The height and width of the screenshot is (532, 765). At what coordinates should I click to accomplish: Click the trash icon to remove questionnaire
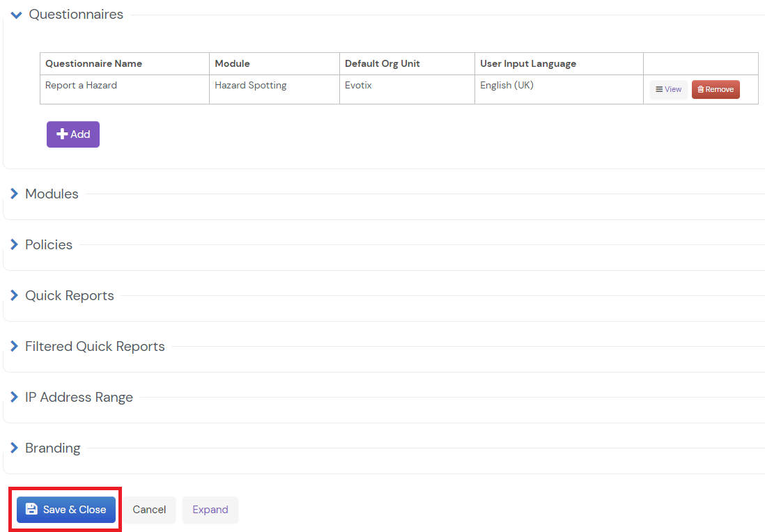pyautogui.click(x=700, y=90)
